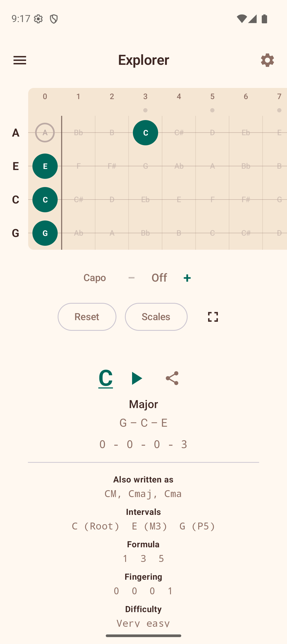The width and height of the screenshot is (287, 644).
Task: Open the current Off capo setting
Action: point(159,278)
